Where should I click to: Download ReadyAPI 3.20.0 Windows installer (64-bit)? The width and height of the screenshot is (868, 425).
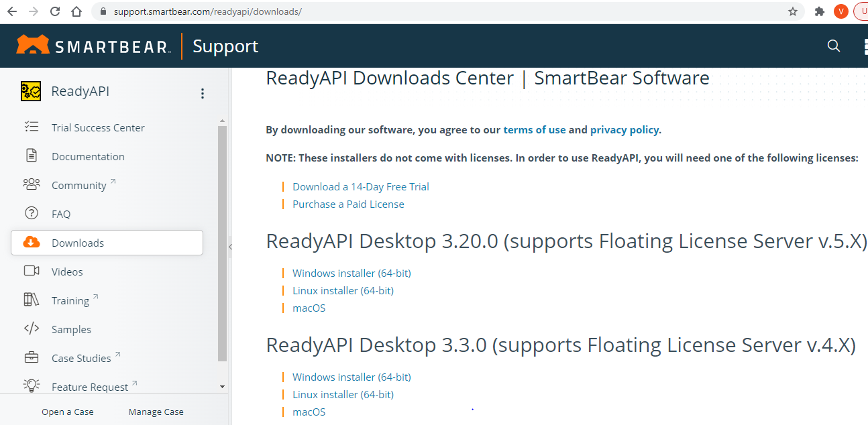(x=351, y=273)
